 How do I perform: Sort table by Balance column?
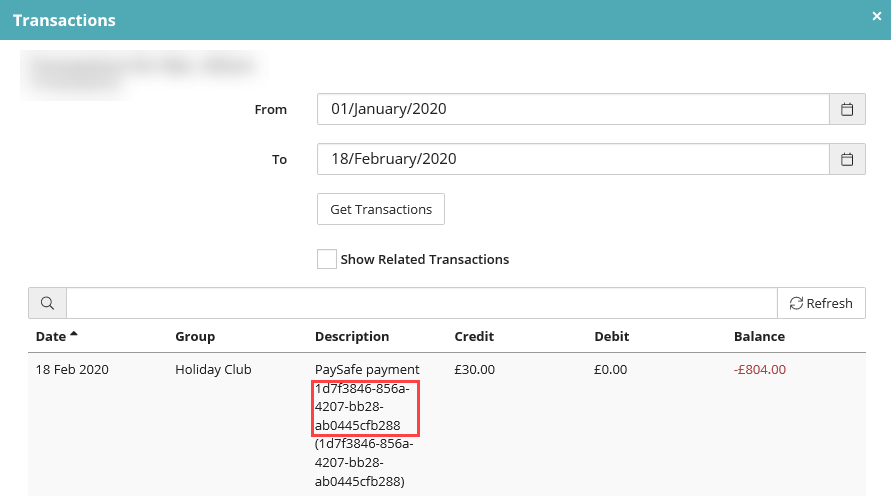759,336
